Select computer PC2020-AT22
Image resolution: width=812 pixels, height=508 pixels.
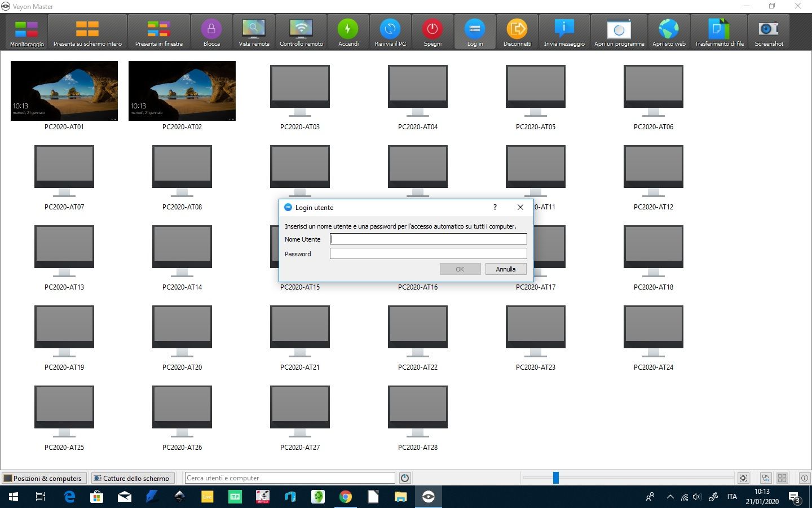(x=418, y=337)
